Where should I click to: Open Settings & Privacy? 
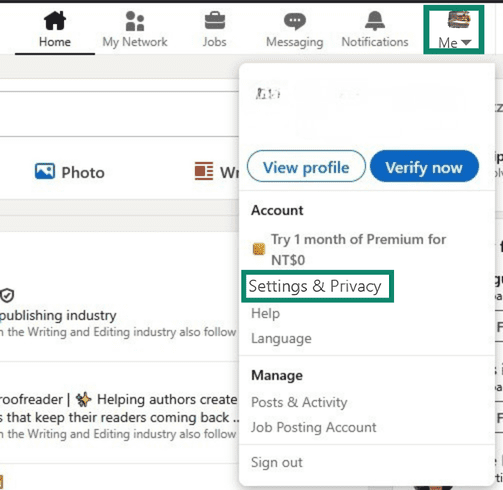pyautogui.click(x=315, y=286)
